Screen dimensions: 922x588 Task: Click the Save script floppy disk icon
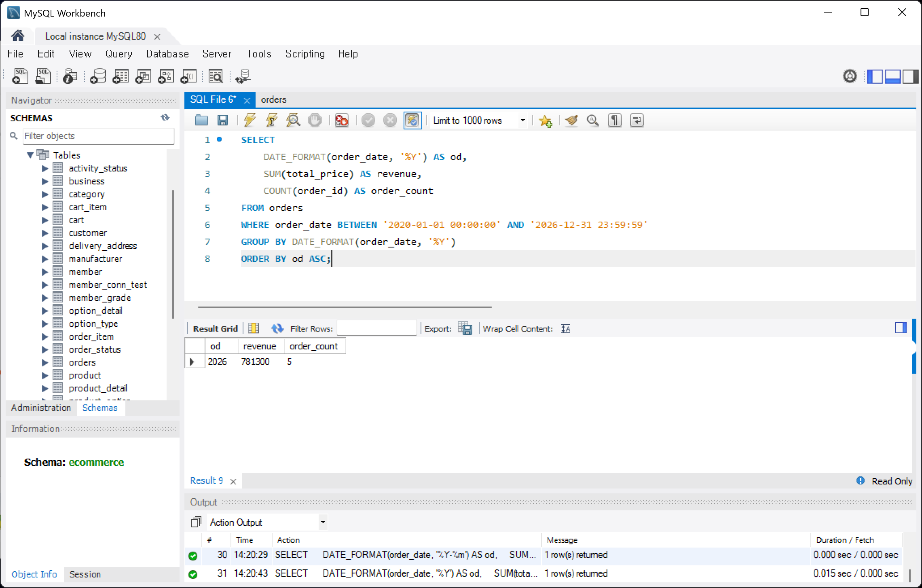pos(223,120)
